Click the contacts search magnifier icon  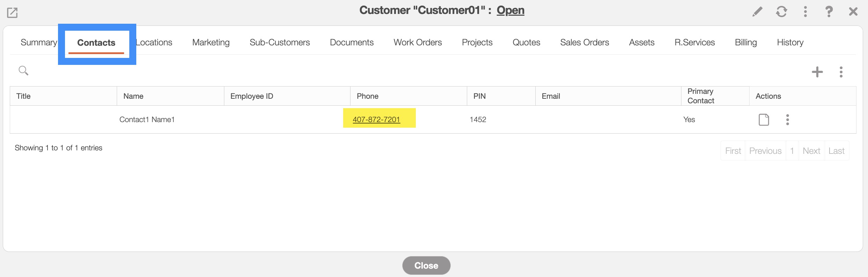coord(23,71)
